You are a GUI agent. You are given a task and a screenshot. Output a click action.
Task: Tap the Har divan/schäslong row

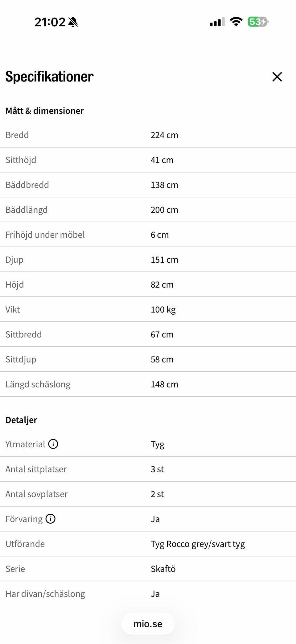[148, 594]
